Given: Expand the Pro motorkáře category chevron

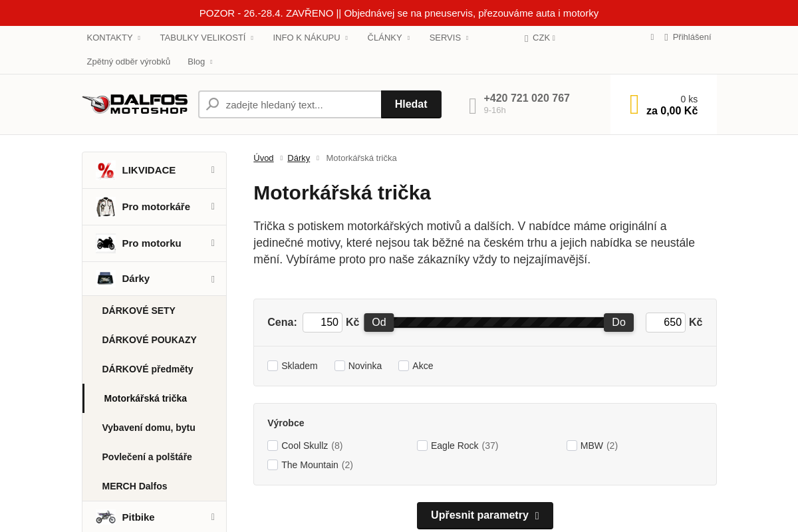Looking at the screenshot, I should 213,206.
